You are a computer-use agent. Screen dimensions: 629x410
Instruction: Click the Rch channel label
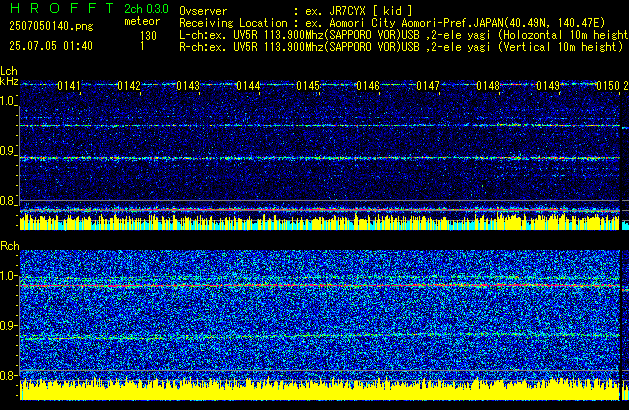click(x=10, y=246)
